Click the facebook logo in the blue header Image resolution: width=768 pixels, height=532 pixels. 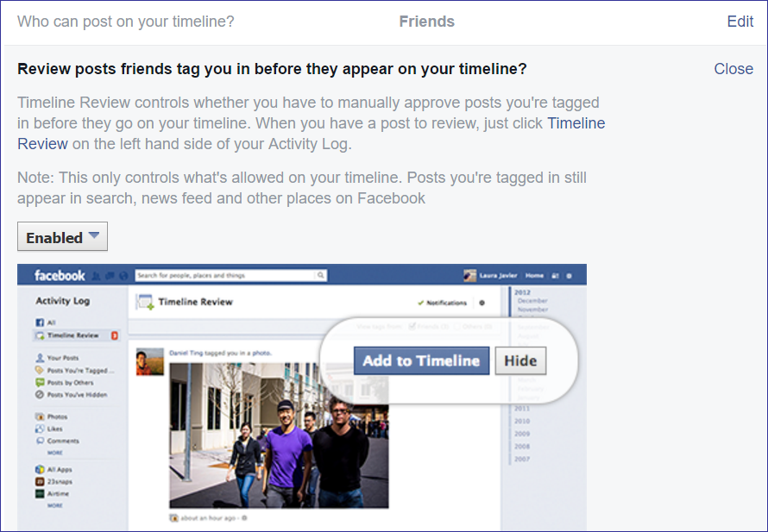click(60, 275)
